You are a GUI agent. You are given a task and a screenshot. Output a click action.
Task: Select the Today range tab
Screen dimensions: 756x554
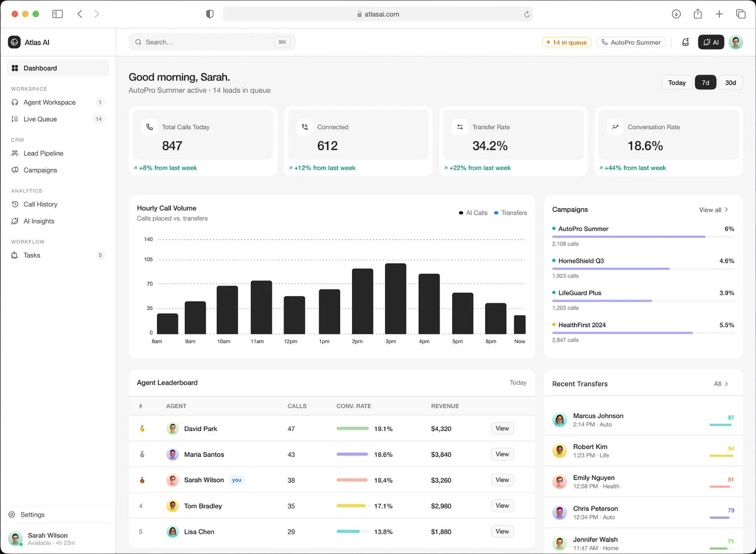click(677, 83)
